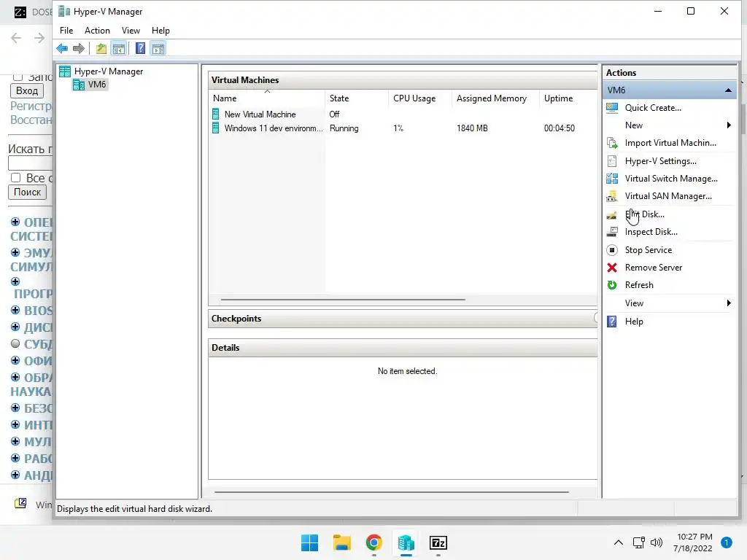Viewport: 747px width, 560px height.
Task: Tick the Все checkbox in background page
Action: 16,178
